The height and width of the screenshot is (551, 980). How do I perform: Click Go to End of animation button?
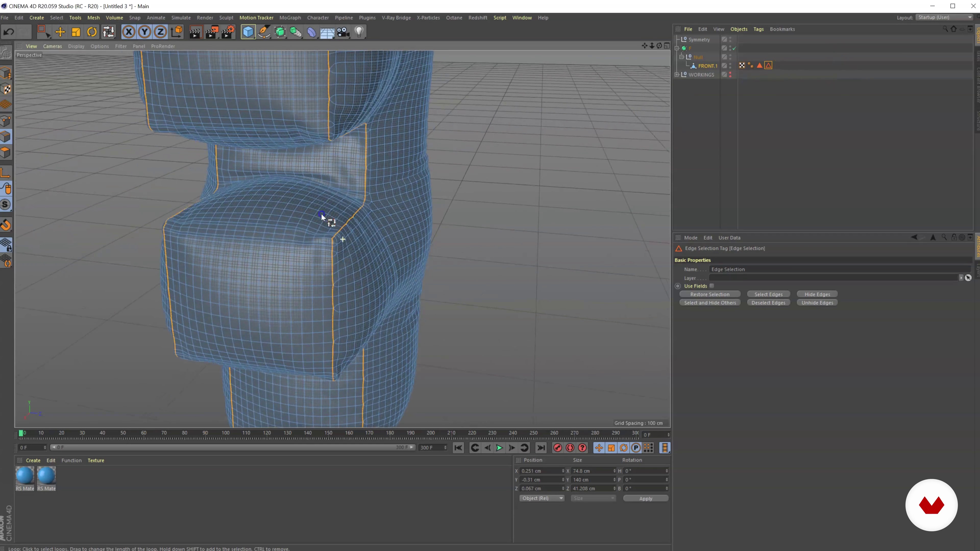click(x=541, y=448)
